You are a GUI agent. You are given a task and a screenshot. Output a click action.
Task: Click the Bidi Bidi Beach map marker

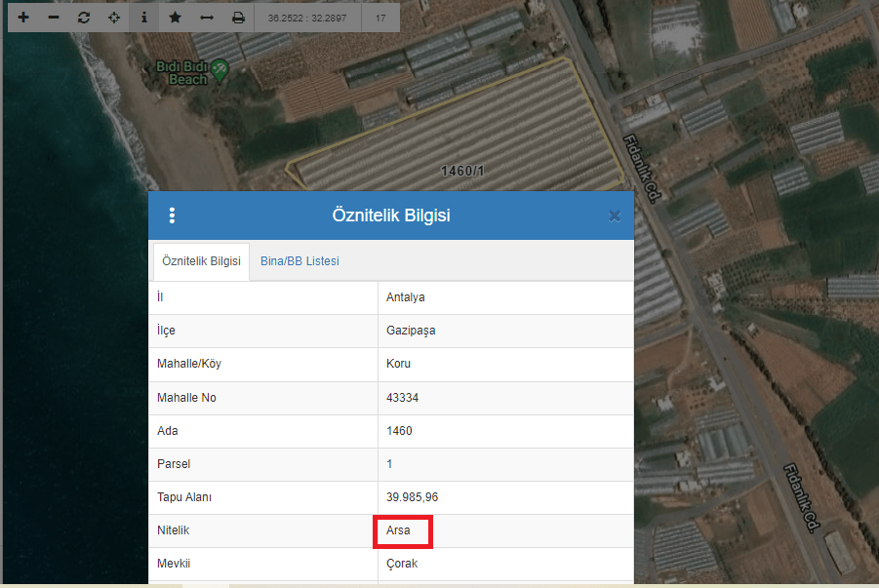tap(220, 68)
